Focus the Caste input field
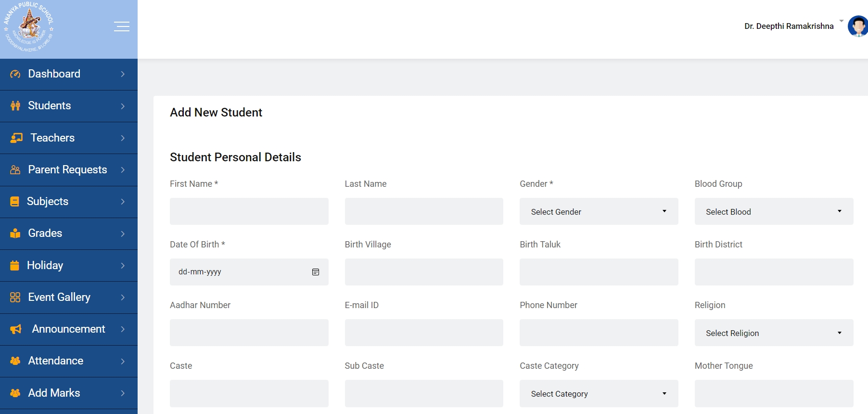Viewport: 868px width, 414px height. tap(249, 393)
